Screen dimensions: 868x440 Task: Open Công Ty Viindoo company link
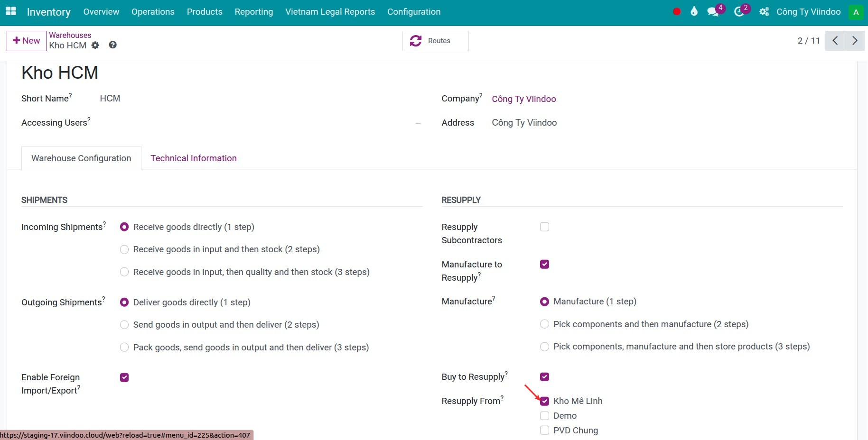pyautogui.click(x=523, y=99)
